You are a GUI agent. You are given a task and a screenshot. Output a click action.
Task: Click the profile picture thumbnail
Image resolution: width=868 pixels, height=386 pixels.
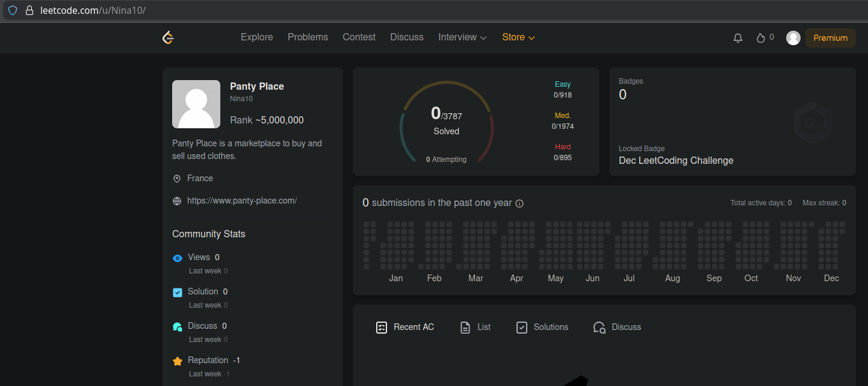click(x=196, y=104)
